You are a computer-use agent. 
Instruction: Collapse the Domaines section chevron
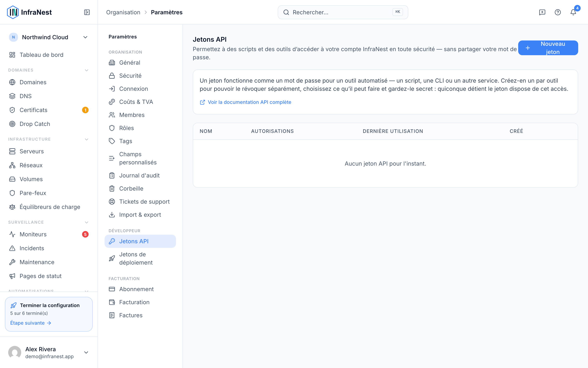pyautogui.click(x=87, y=70)
